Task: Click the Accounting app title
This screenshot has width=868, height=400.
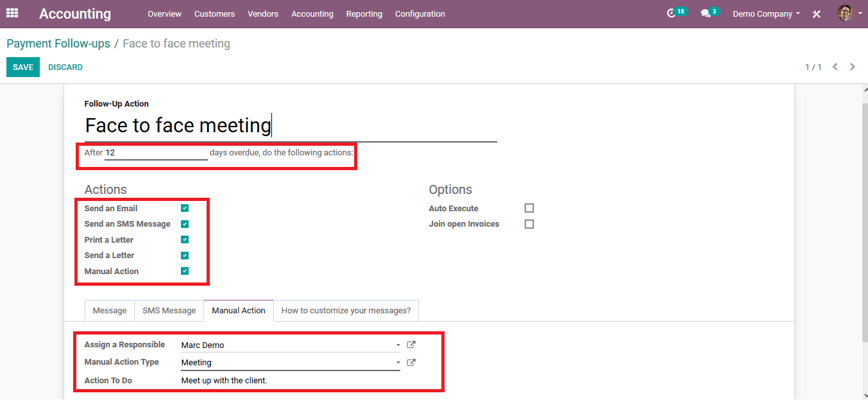Action: 75,13
